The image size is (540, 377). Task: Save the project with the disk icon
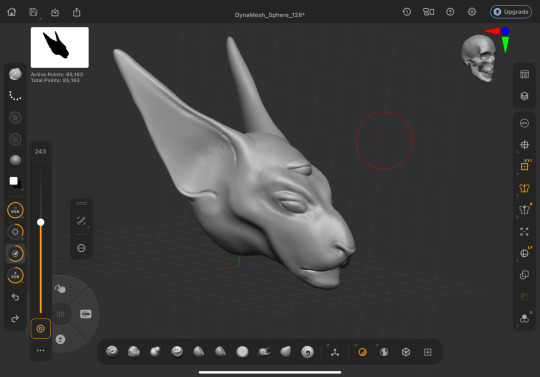coord(33,12)
